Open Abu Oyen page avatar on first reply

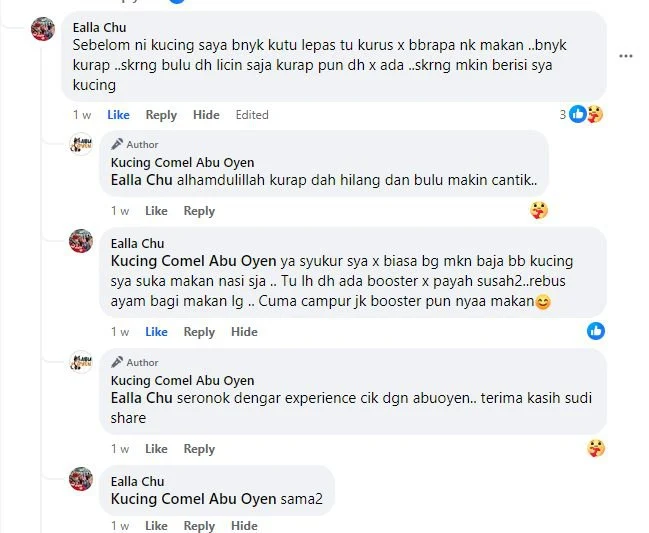(81, 144)
